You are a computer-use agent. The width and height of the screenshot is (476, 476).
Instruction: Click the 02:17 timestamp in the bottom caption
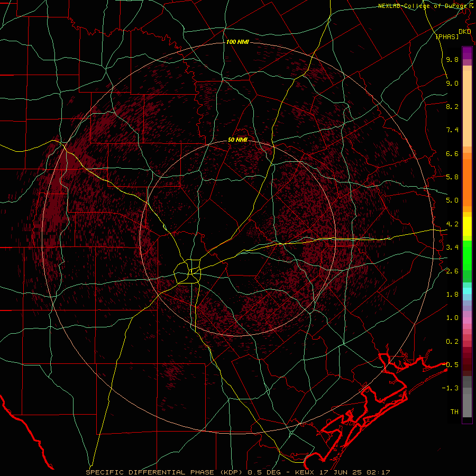pos(378,472)
